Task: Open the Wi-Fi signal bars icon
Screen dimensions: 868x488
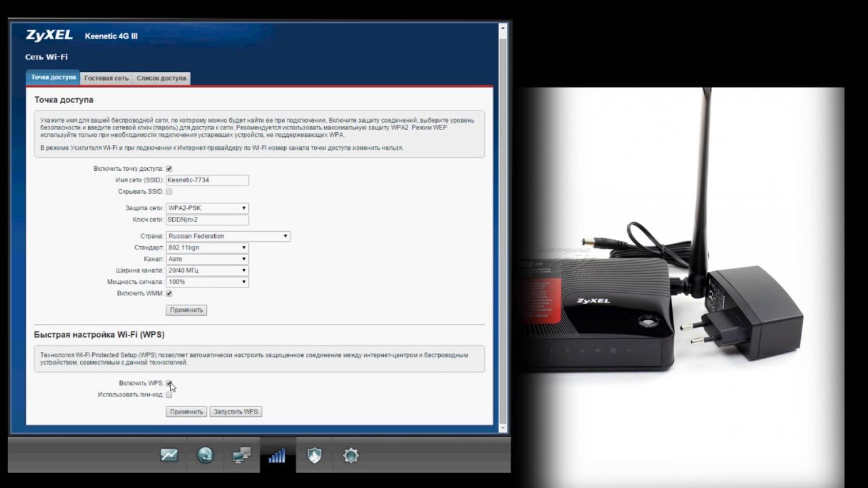Action: point(277,455)
